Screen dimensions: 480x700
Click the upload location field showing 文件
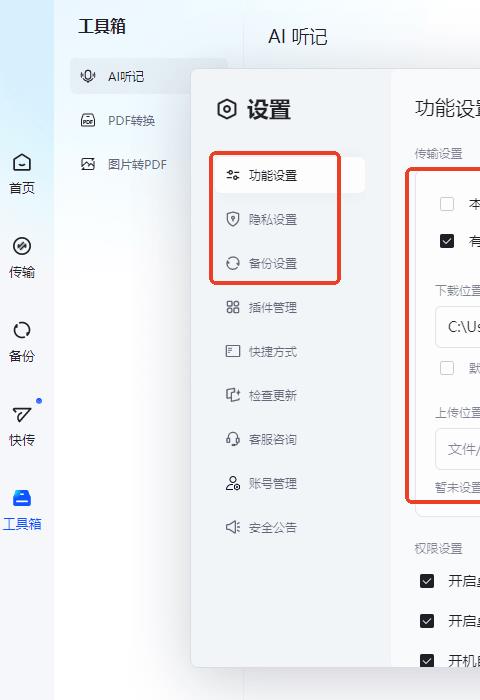point(458,449)
